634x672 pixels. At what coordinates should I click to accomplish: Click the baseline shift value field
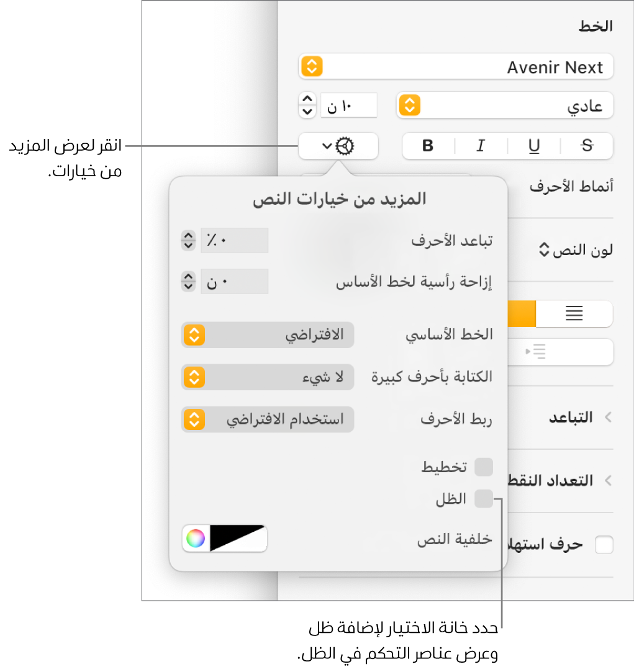[234, 282]
